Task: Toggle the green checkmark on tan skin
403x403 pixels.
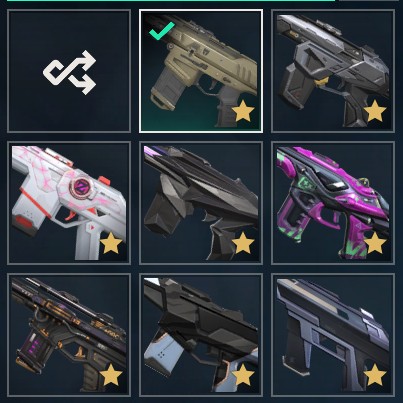Action: 162,30
